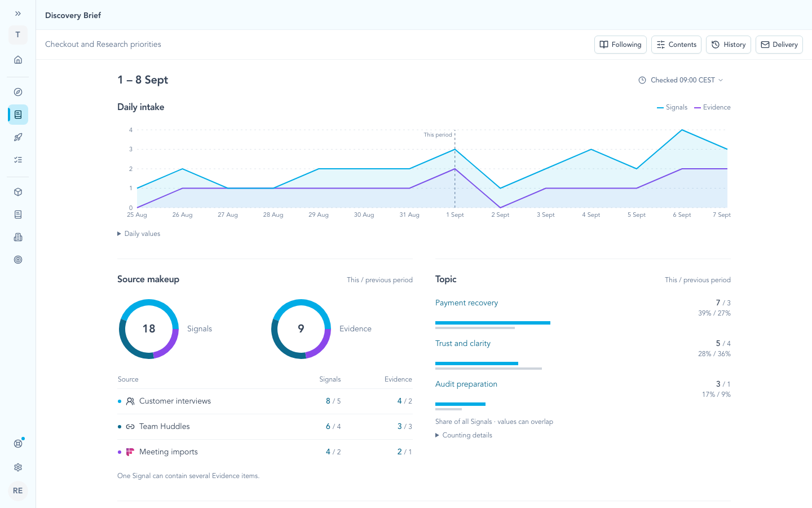Open the History view
Image resolution: width=812 pixels, height=508 pixels.
729,45
